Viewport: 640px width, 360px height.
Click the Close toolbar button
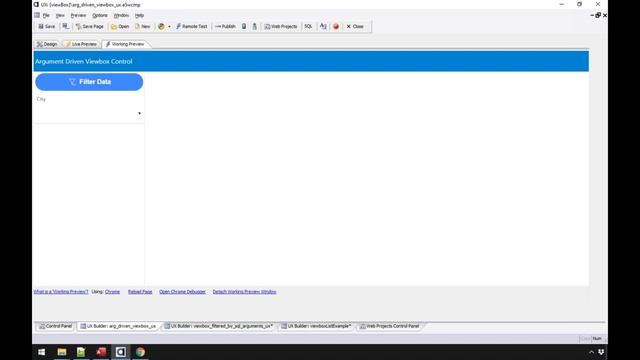pyautogui.click(x=355, y=27)
